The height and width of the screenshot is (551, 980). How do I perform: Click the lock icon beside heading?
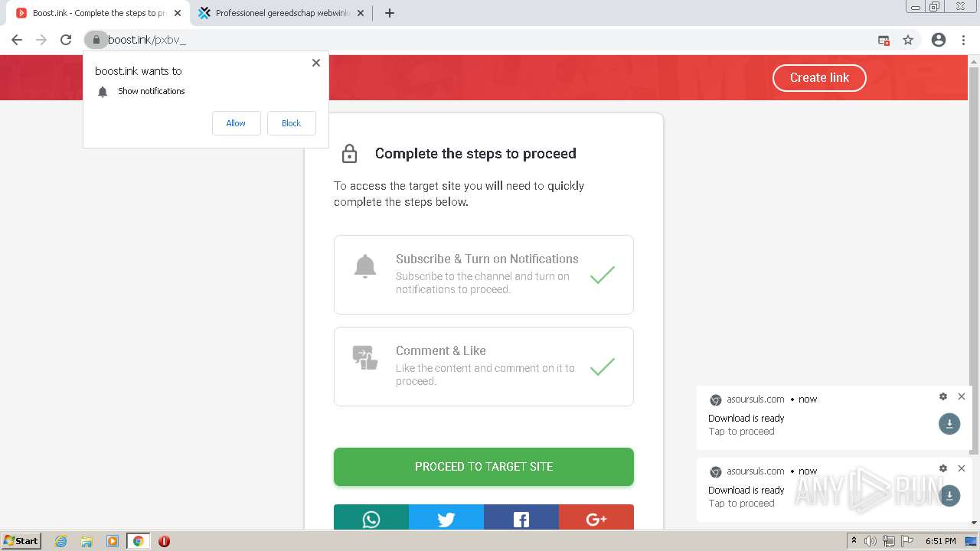coord(349,153)
